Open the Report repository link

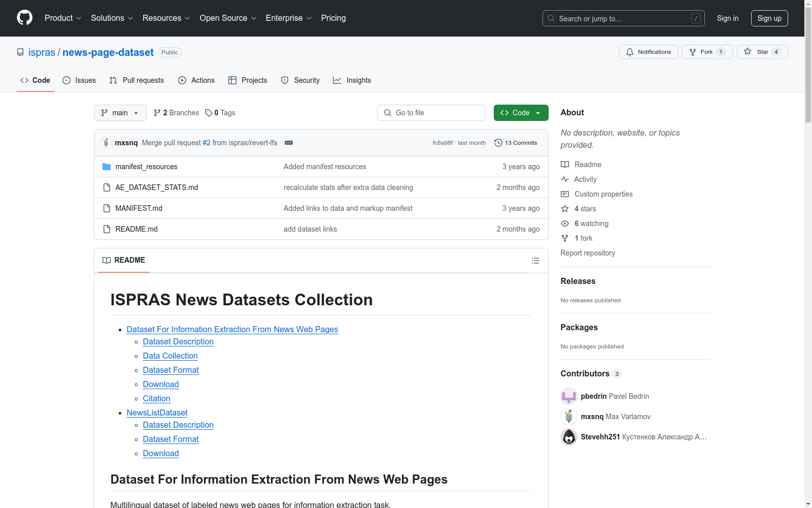tap(588, 253)
